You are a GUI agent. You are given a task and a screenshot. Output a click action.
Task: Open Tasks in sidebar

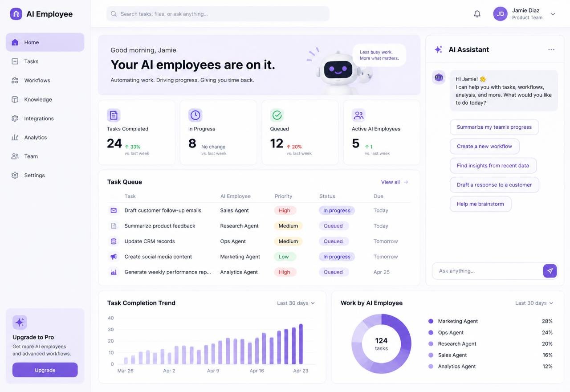pyautogui.click(x=45, y=61)
